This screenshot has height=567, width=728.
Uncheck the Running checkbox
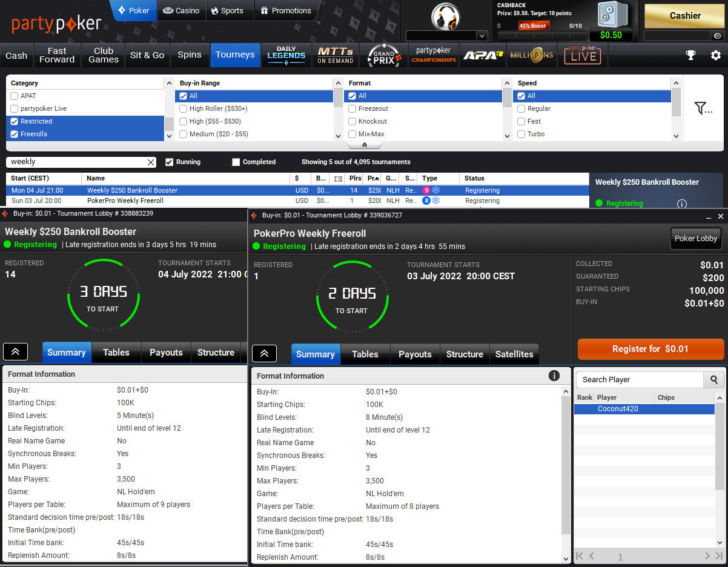point(170,162)
